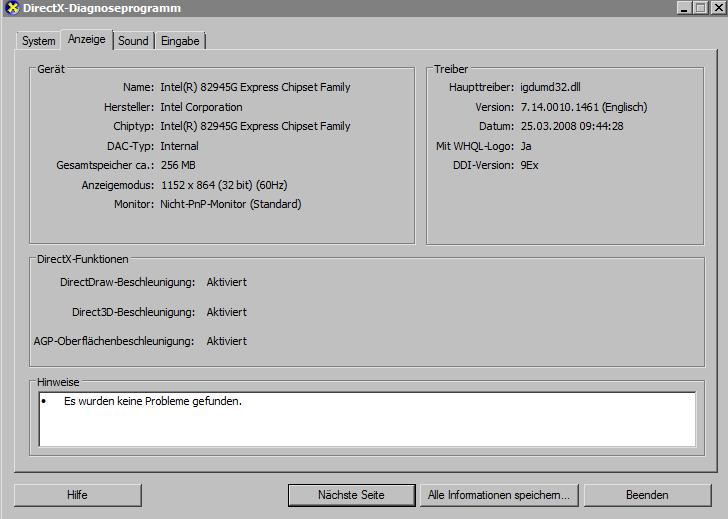
Task: Select the Anzeige tab
Action: pos(87,39)
